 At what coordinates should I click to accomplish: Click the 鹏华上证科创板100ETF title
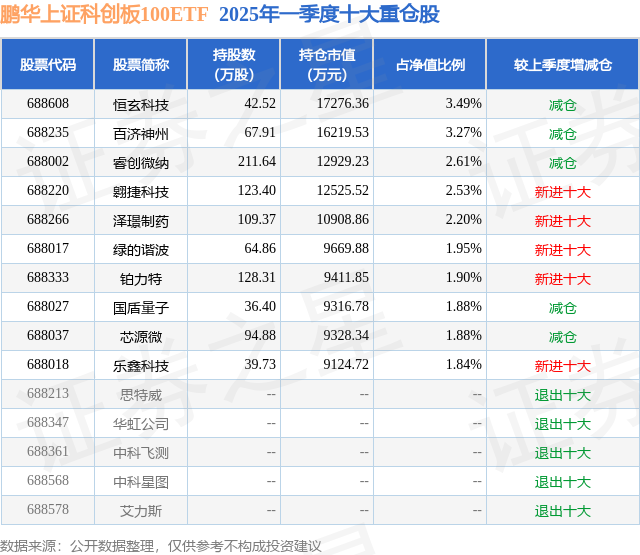point(104,14)
